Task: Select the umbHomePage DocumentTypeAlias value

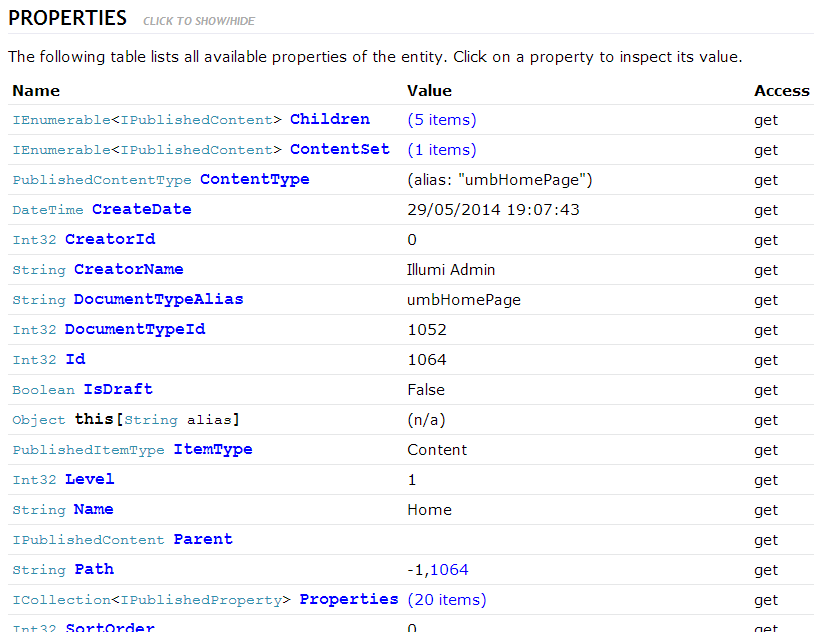Action: coord(464,300)
